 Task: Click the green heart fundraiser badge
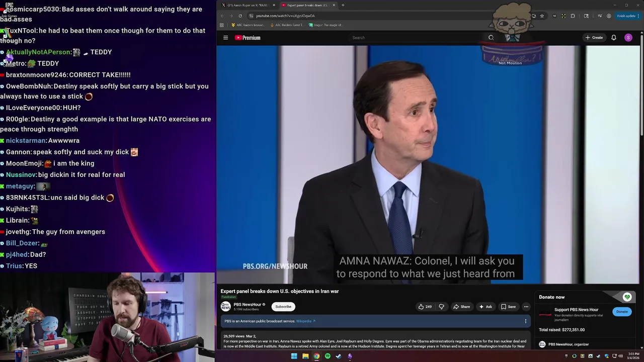coord(627,297)
